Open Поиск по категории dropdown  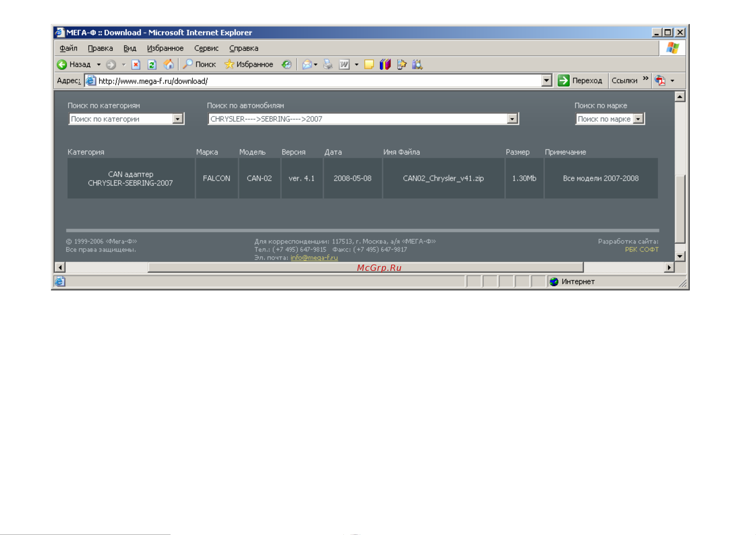click(126, 119)
